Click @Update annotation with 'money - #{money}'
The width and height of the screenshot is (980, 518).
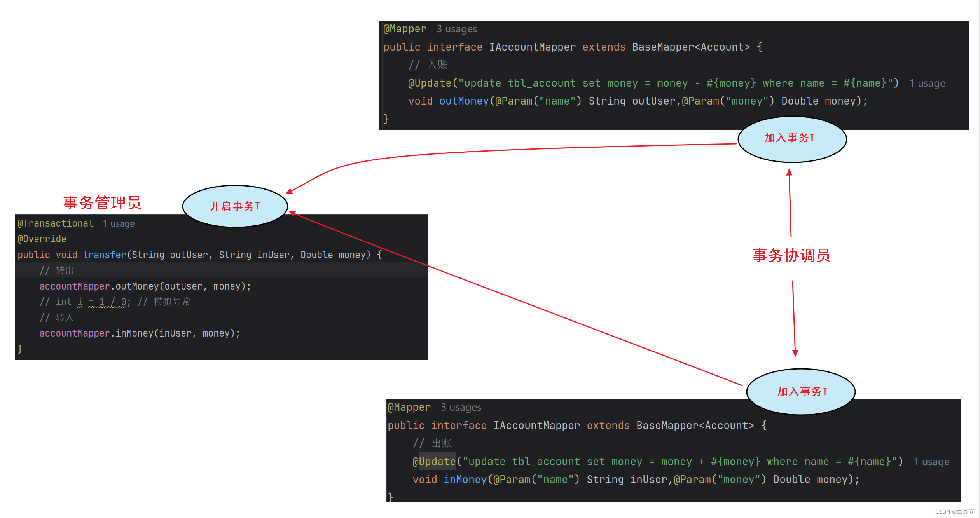click(430, 83)
